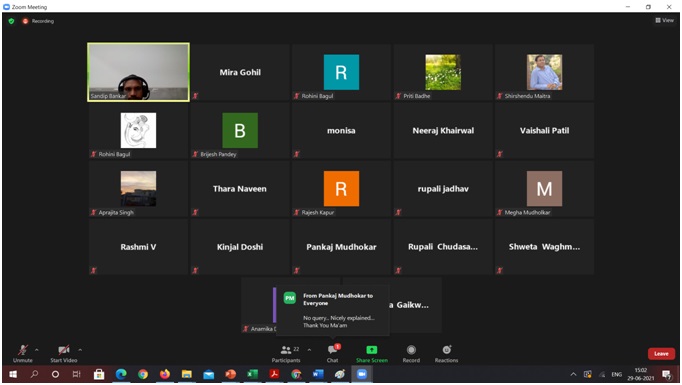Image resolution: width=682 pixels, height=385 pixels.
Task: Leave the meeting
Action: [661, 354]
